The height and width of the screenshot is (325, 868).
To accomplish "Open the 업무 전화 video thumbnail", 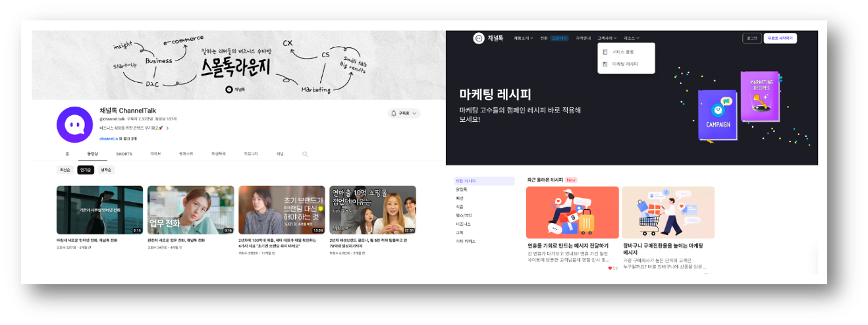I will (x=190, y=210).
